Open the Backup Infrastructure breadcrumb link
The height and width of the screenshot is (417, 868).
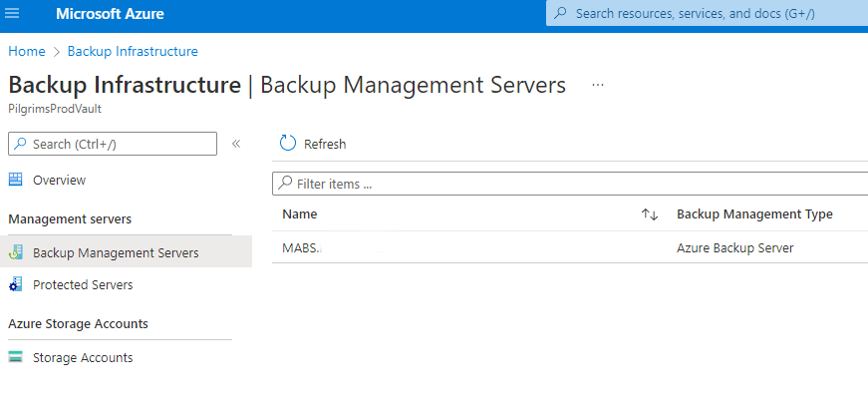click(x=133, y=51)
